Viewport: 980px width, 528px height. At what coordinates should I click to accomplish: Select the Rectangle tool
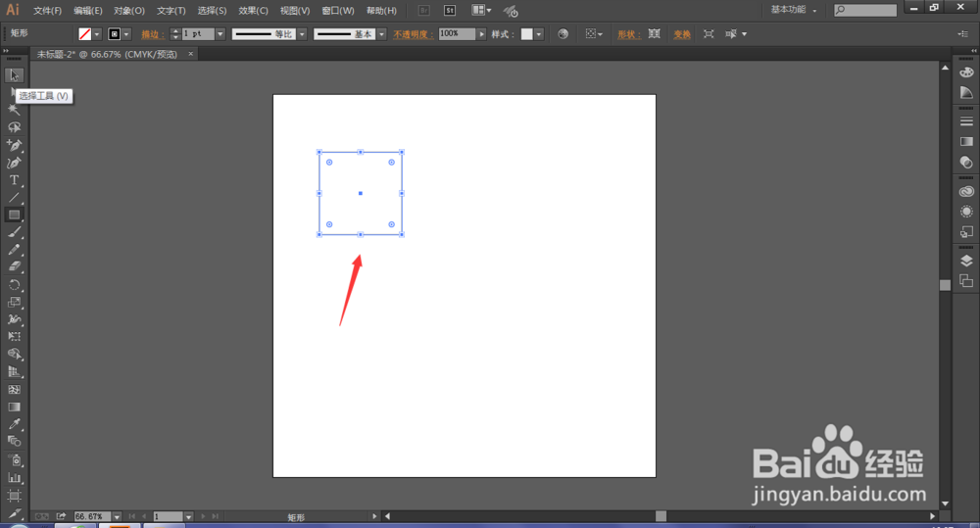pyautogui.click(x=14, y=215)
